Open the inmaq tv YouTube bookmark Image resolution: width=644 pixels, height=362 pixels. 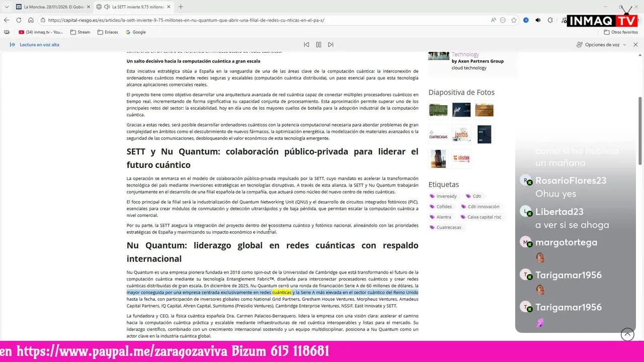pos(41,32)
